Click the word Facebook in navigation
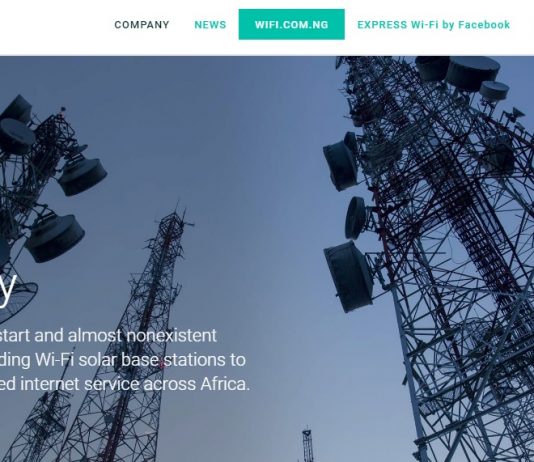 [484, 25]
